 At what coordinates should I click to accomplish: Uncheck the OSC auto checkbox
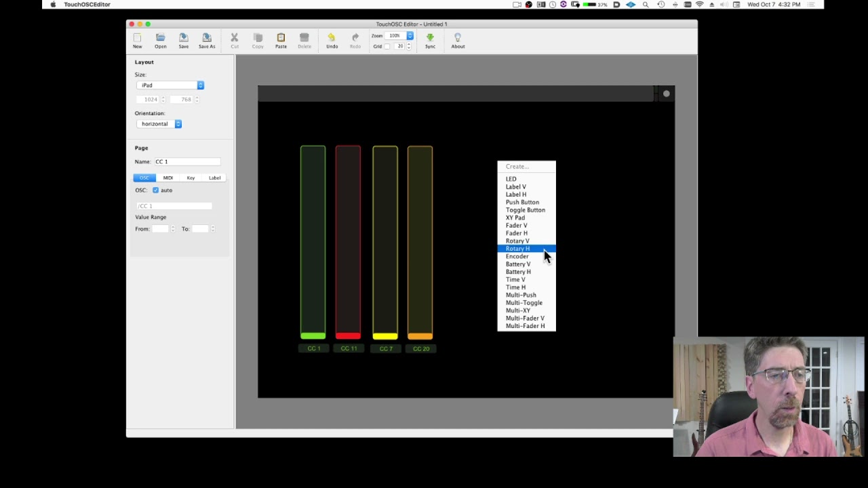(155, 190)
